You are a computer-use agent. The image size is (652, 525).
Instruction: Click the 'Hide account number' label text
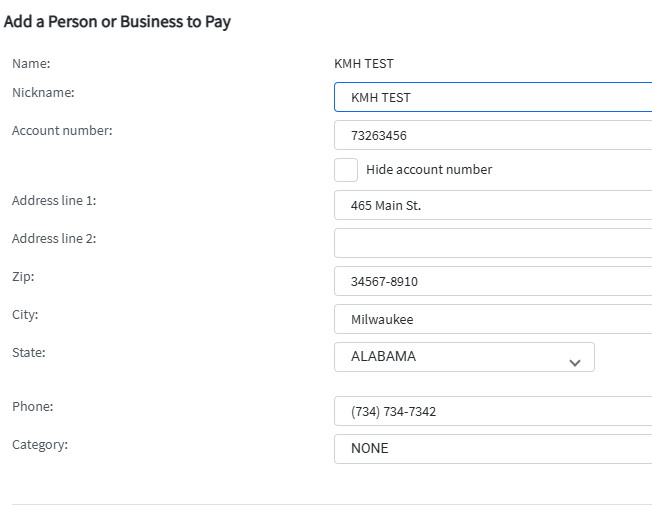(x=429, y=170)
